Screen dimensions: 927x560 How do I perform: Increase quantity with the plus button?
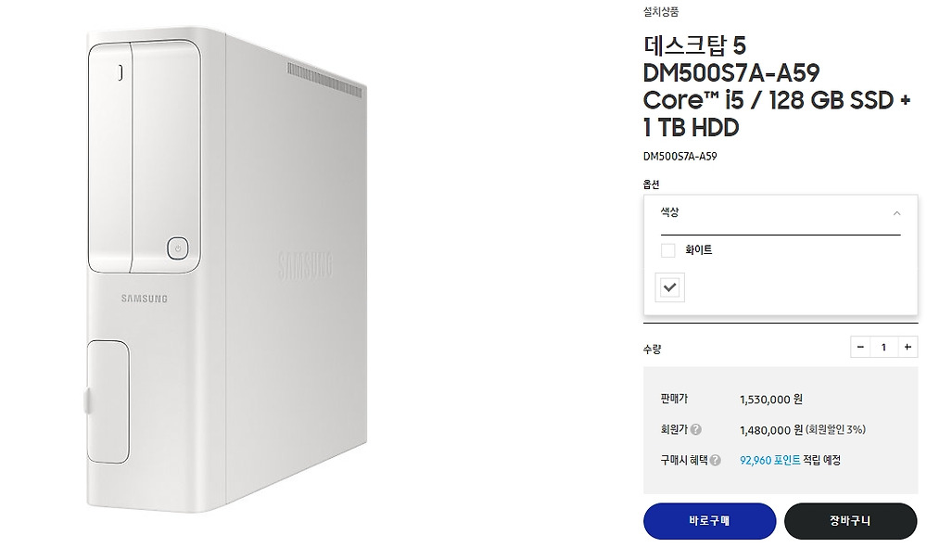click(908, 347)
